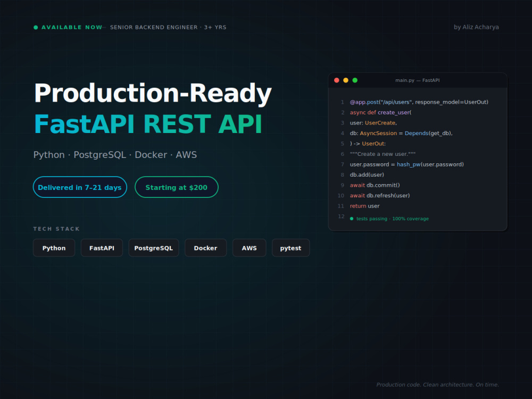Click the 'hash_pw(user.password)' code line
532x399 pixels.
407,164
